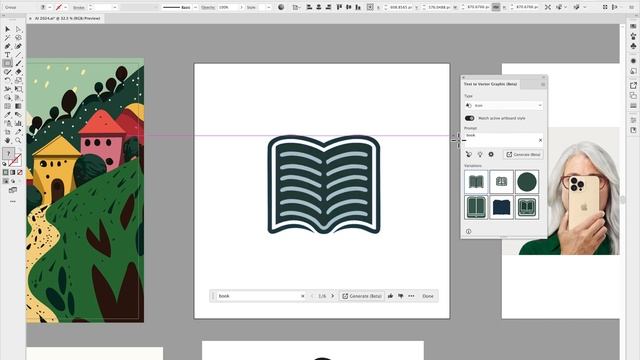
Task: Open Text to Vector Graphic panel menu
Action: 543,84
